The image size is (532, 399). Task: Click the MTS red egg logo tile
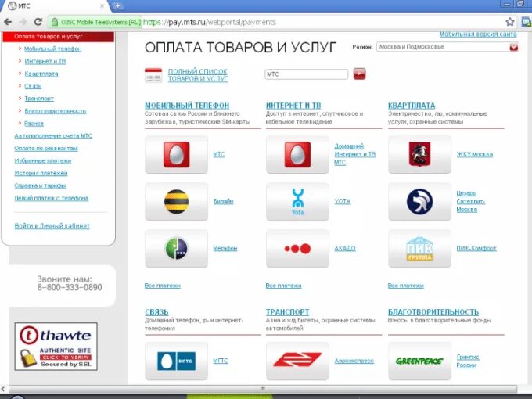tap(176, 155)
